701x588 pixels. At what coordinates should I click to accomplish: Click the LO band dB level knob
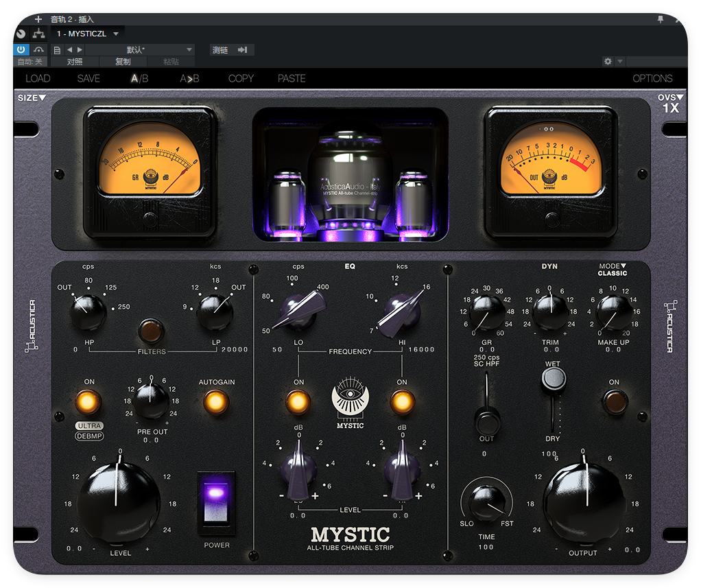point(298,469)
